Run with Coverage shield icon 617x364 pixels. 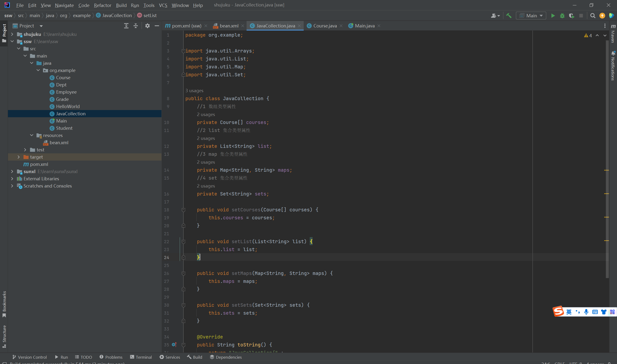pos(571,16)
